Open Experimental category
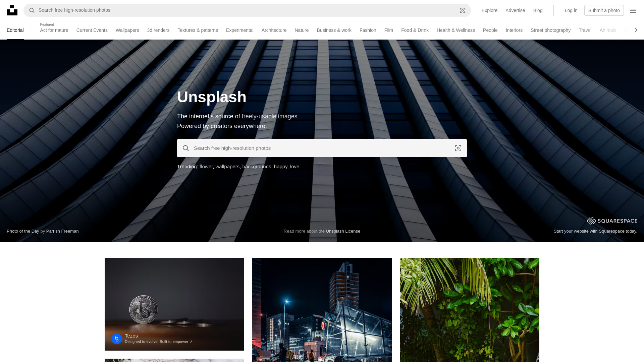Viewport: 644px width, 362px height. coord(239,30)
